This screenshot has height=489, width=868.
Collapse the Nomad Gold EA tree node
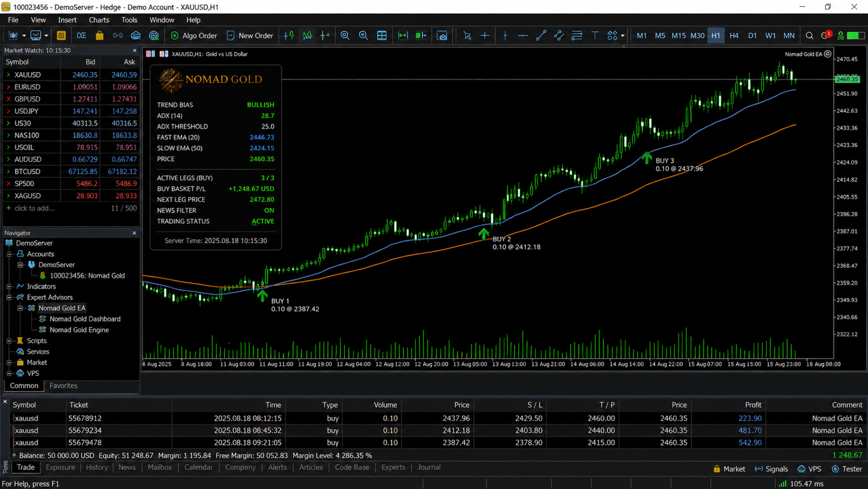tap(20, 308)
